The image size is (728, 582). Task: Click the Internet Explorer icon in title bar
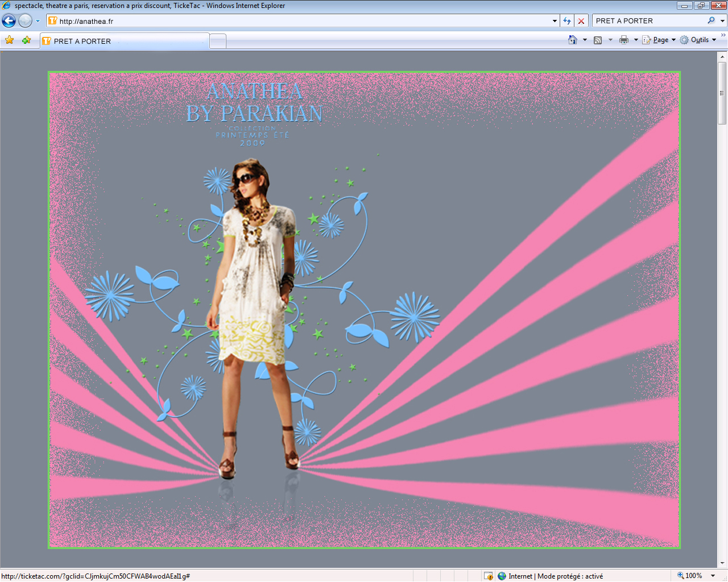(x=7, y=6)
